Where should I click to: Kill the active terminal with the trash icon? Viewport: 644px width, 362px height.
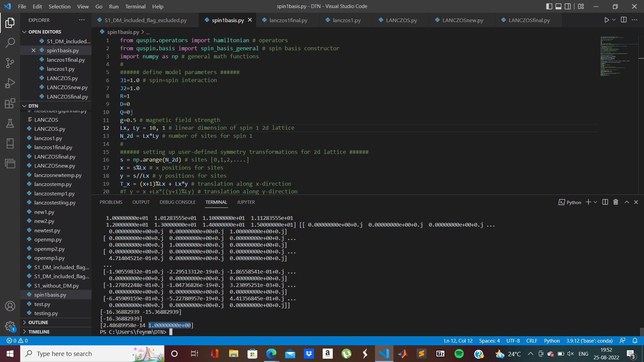pos(615,202)
